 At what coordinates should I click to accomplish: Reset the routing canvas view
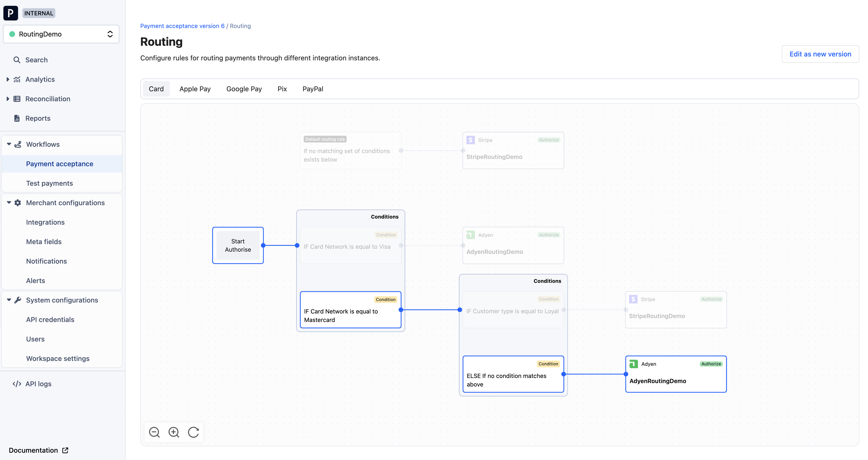tap(193, 432)
